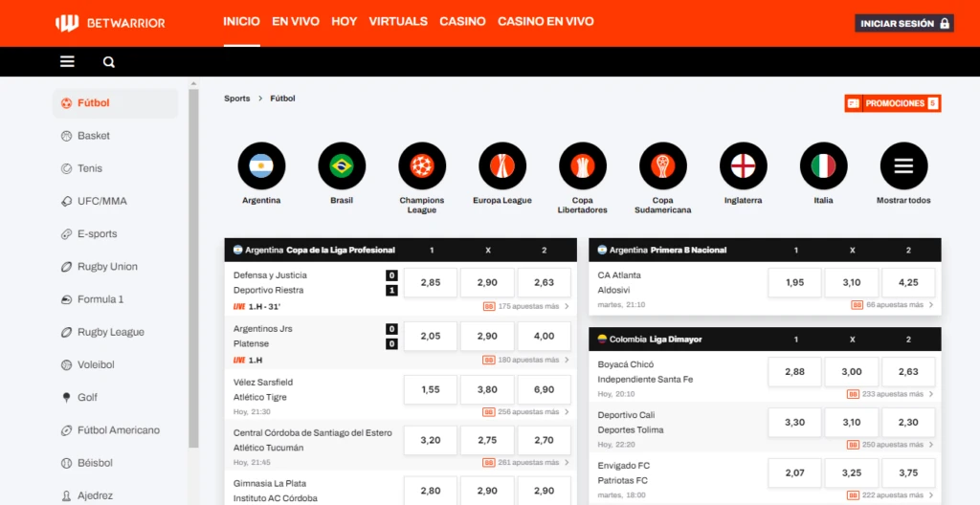Open the CASINO tab
The height and width of the screenshot is (505, 980).
pos(462,22)
